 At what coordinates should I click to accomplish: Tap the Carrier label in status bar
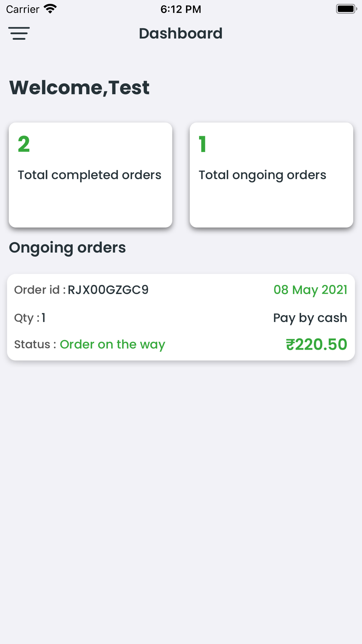click(22, 9)
